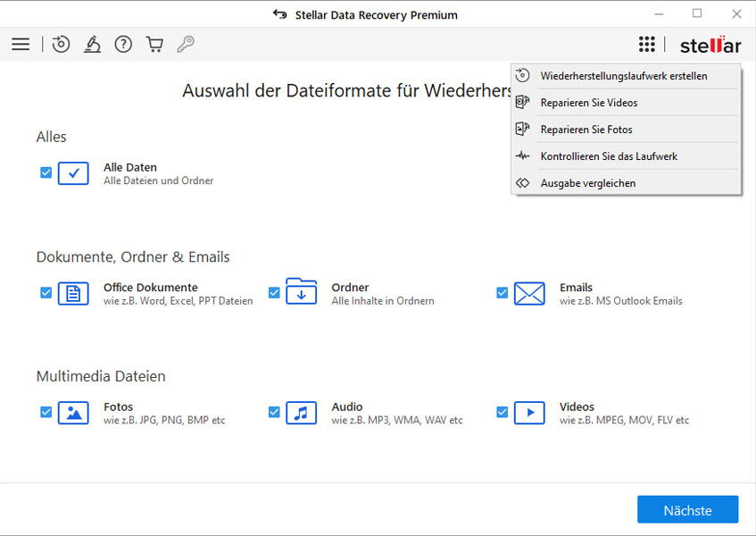Click the Office Dokumente label
Image resolution: width=756 pixels, height=536 pixels.
coord(151,287)
